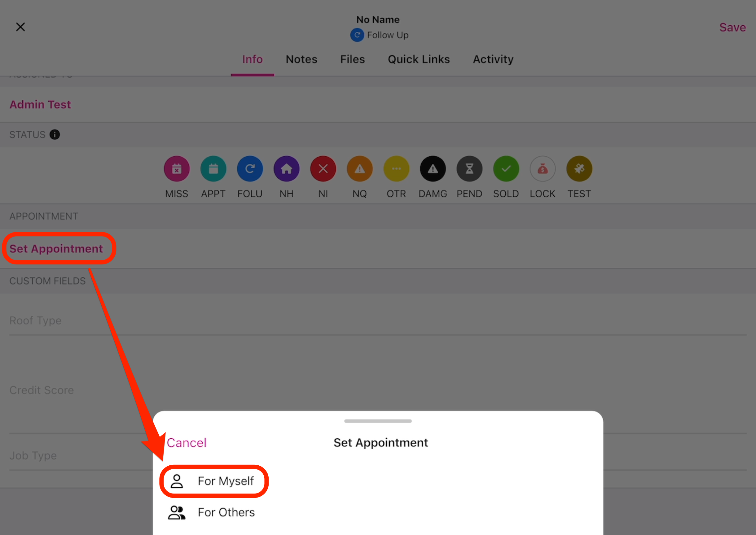The width and height of the screenshot is (756, 535).
Task: Tap the Save button
Action: click(x=732, y=27)
